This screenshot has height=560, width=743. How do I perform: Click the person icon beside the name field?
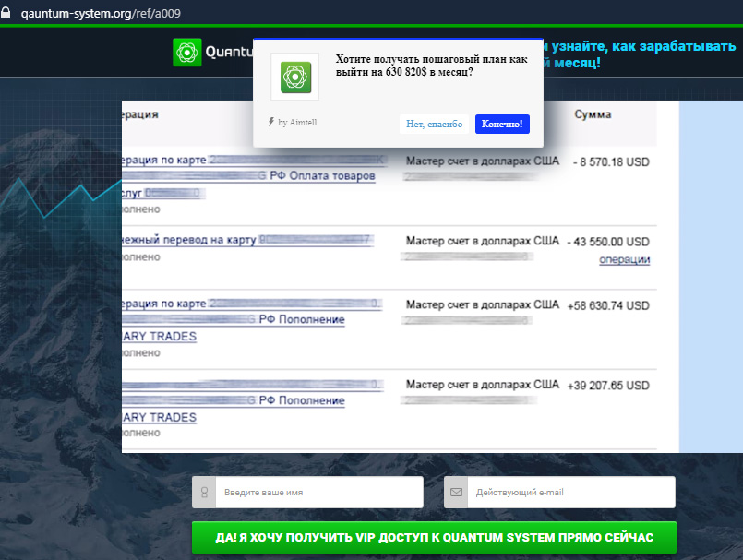click(204, 493)
